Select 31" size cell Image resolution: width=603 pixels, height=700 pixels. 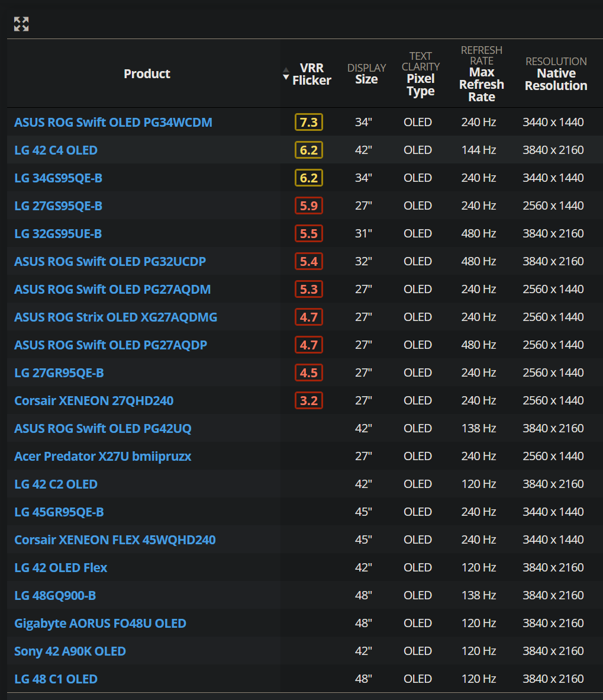(x=363, y=233)
